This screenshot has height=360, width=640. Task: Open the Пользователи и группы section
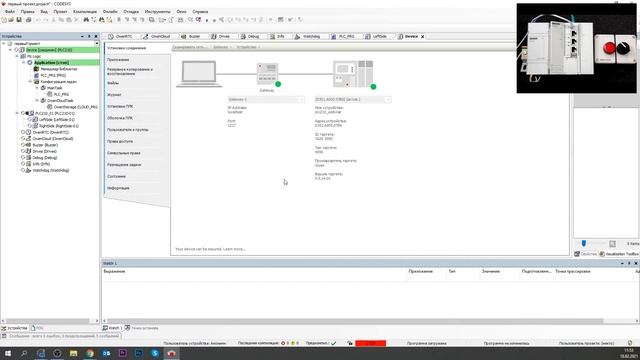tap(128, 130)
